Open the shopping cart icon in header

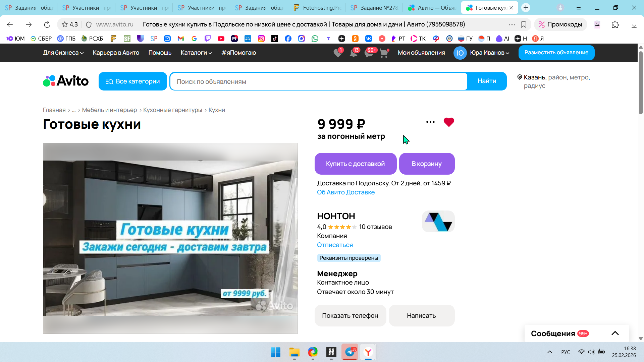(x=384, y=53)
